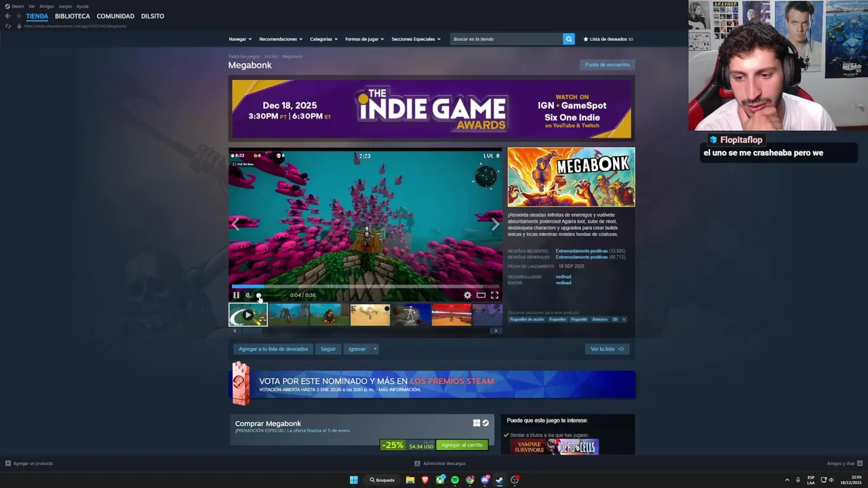This screenshot has height=488, width=868.
Task: Click the Indie Game Awards banner
Action: point(431,109)
